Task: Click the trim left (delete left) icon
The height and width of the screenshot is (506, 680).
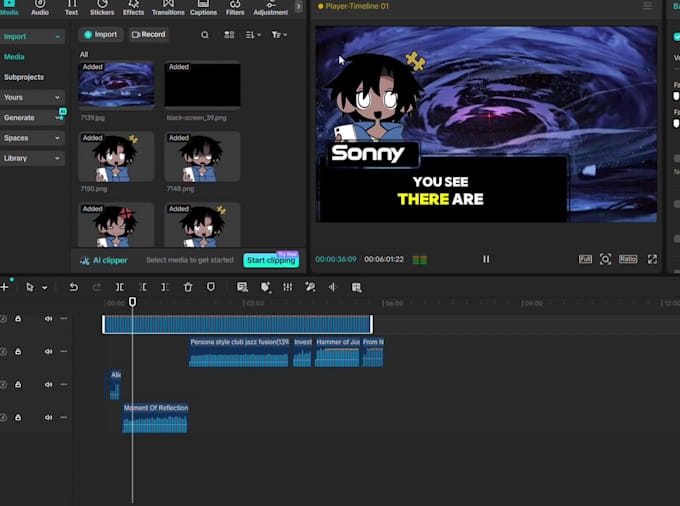Action: [x=143, y=287]
